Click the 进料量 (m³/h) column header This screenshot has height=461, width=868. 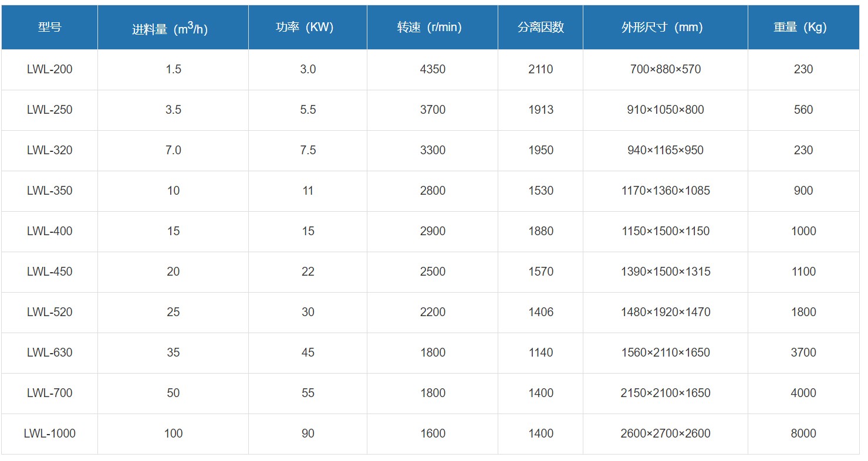pos(173,28)
